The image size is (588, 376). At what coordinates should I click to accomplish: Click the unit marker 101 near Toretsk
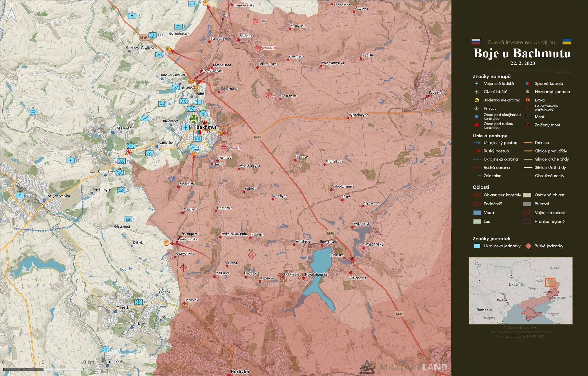pos(138,302)
